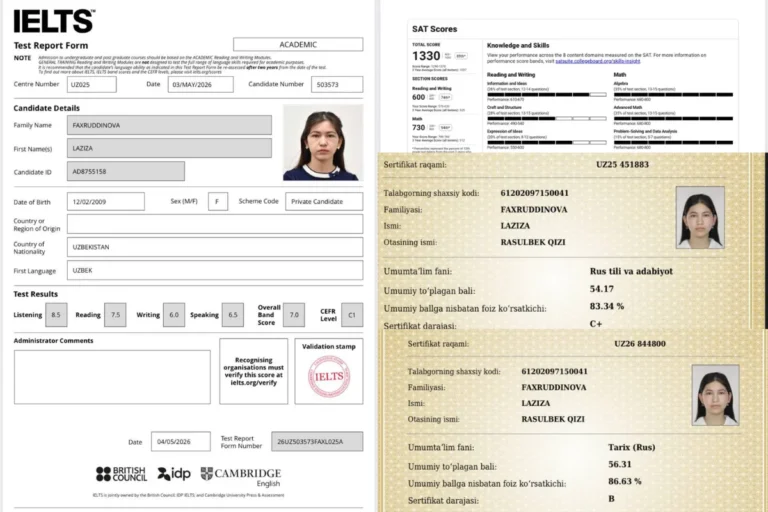Screen dimensions: 768x512
Task: Click RASULBEK QIZI on the UZ25 certificate
Action: tap(533, 242)
